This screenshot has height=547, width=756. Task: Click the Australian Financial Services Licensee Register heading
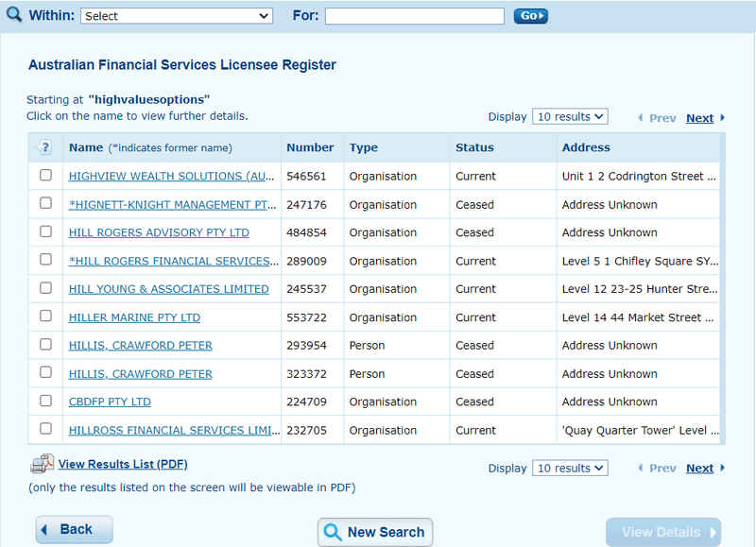pos(182,64)
